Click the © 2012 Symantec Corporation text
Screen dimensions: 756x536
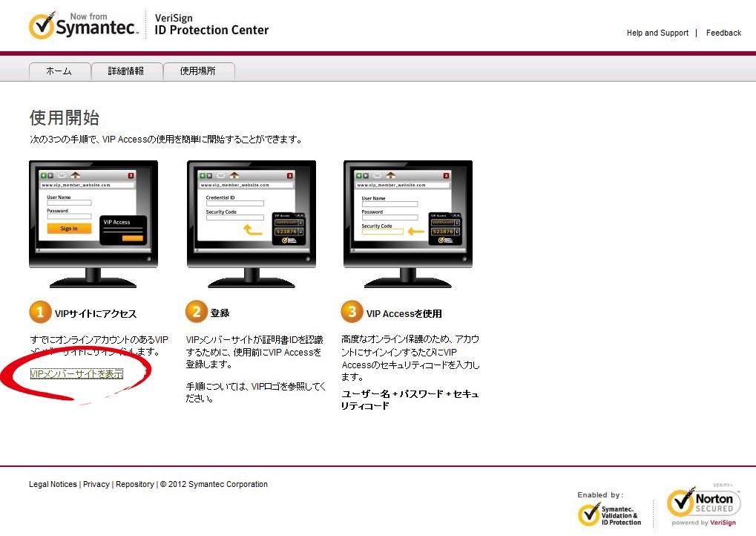pos(214,484)
